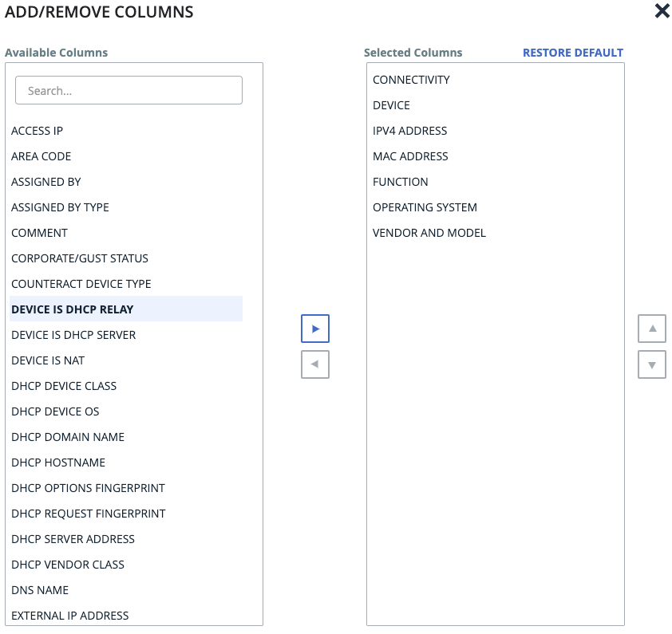This screenshot has height=634, width=672.
Task: Choose DHCP HOSTNAME from available list
Action: (58, 463)
